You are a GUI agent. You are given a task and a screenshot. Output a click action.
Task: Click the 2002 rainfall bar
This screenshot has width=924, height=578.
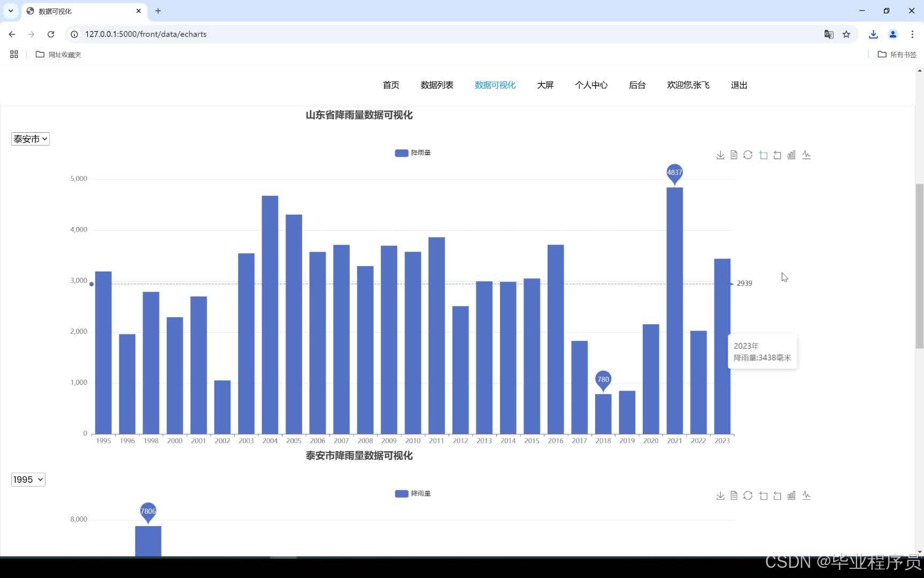coord(222,407)
